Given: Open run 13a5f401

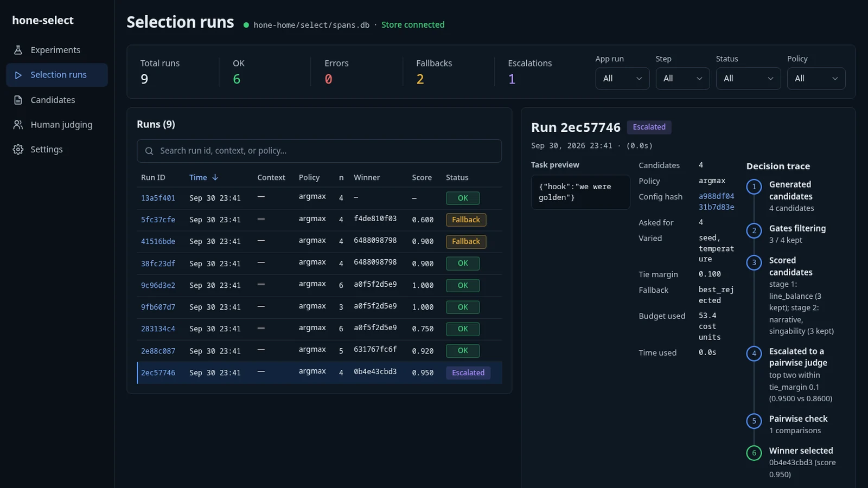Looking at the screenshot, I should coord(158,198).
